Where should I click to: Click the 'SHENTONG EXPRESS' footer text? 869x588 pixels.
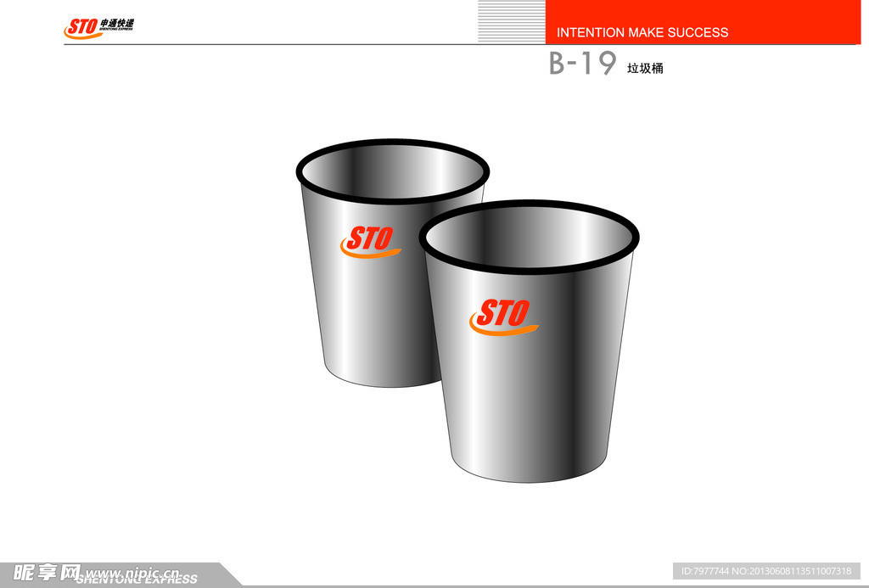click(x=137, y=580)
